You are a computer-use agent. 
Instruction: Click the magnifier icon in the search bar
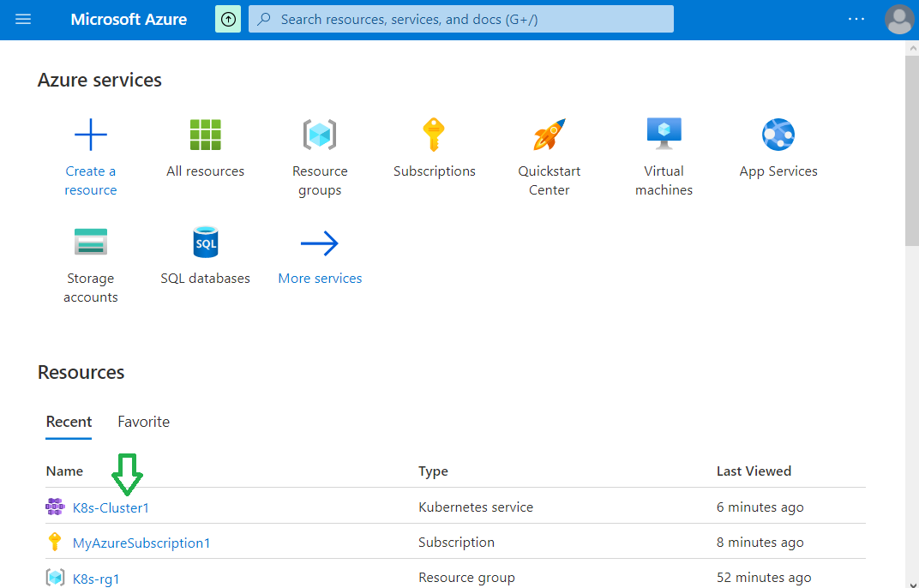click(264, 20)
